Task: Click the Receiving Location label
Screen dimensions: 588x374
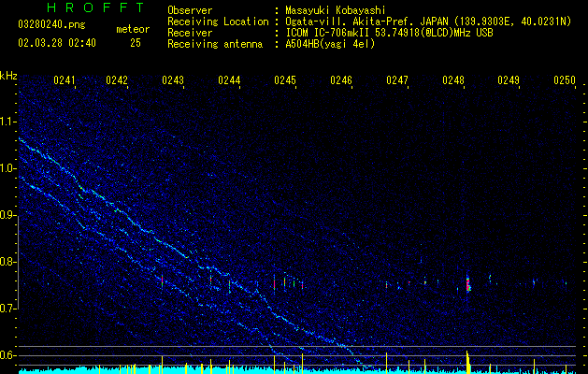Action: pyautogui.click(x=218, y=22)
